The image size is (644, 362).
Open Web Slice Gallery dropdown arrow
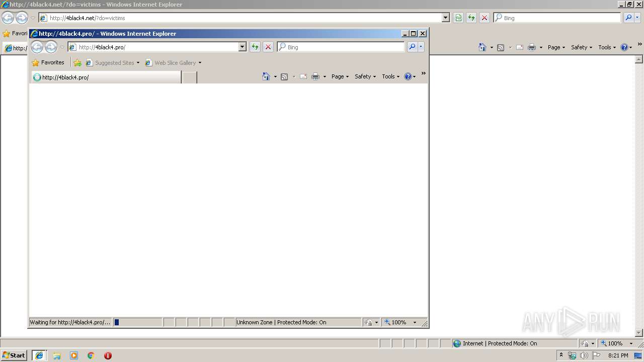click(200, 63)
